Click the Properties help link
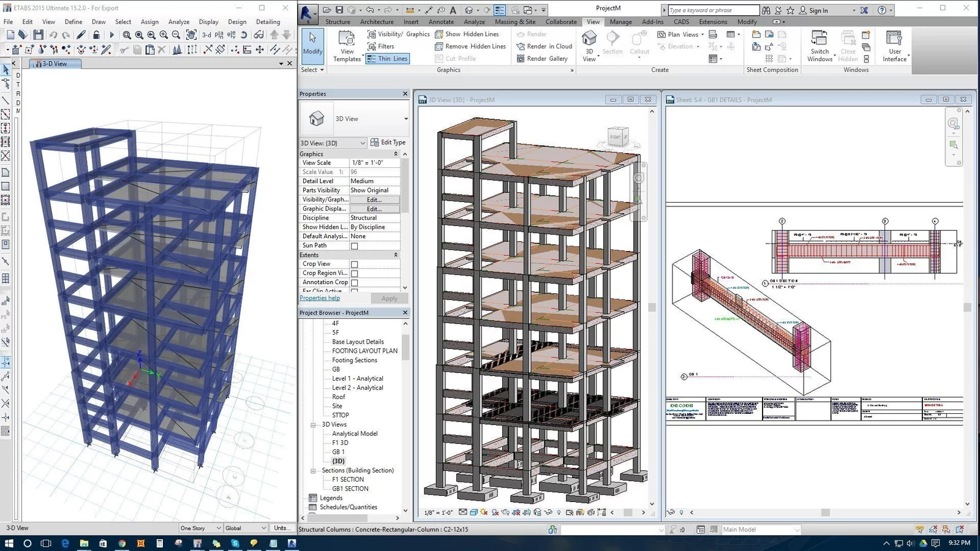The width and height of the screenshot is (980, 551). coord(320,298)
